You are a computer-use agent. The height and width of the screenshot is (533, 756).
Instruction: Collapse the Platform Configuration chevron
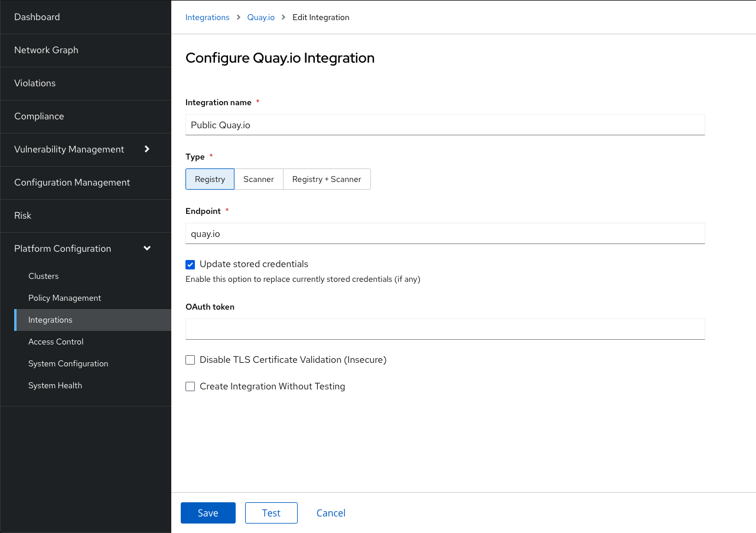(x=147, y=249)
